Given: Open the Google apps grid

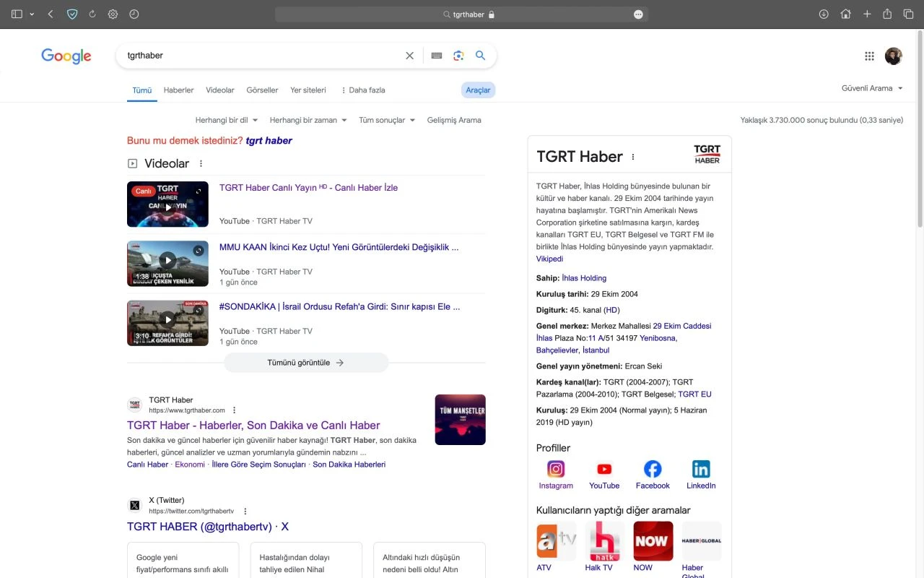Looking at the screenshot, I should click(x=869, y=56).
